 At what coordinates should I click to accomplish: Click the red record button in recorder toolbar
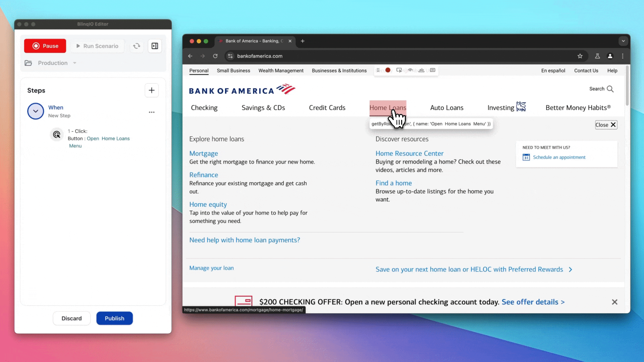coord(388,70)
